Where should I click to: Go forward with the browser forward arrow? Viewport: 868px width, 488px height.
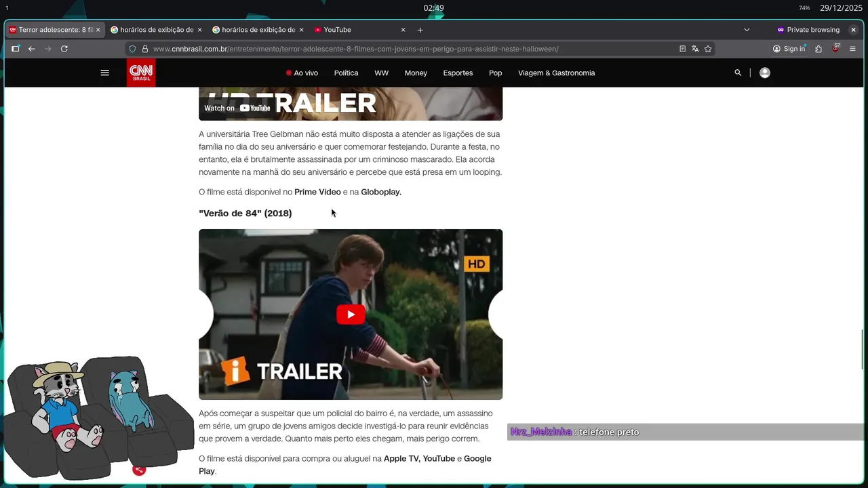47,49
